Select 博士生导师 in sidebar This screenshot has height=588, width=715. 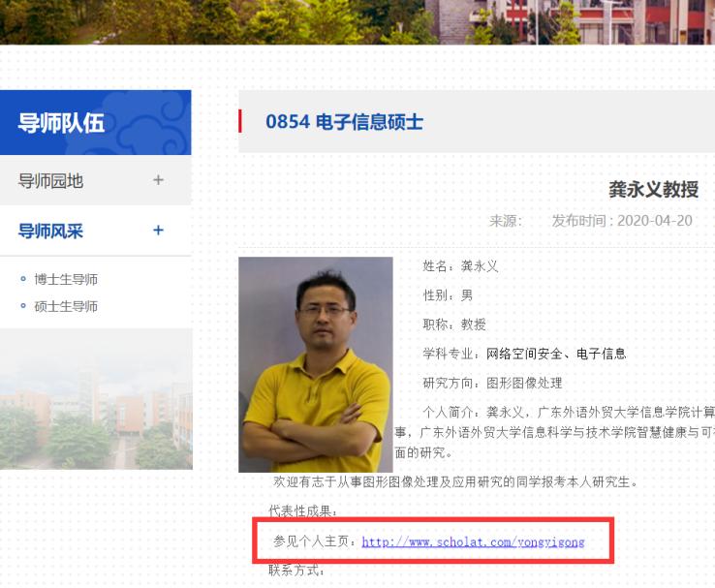(x=66, y=279)
